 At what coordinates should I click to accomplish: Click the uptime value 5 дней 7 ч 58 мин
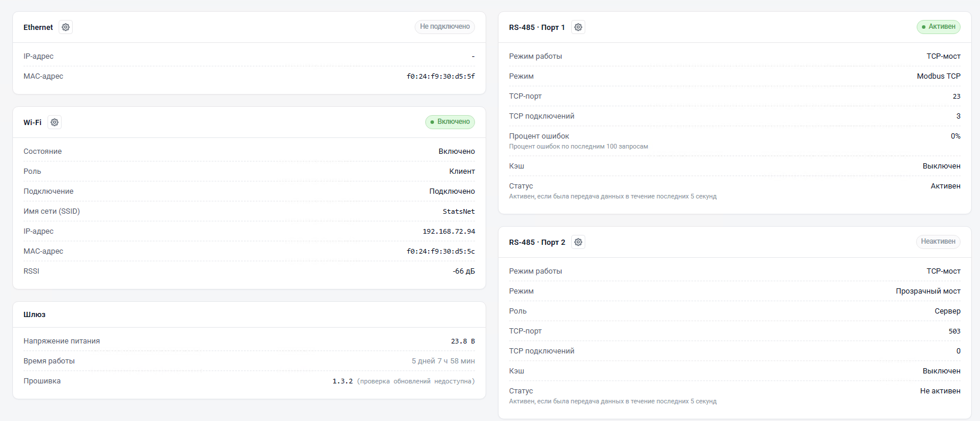[x=443, y=361]
